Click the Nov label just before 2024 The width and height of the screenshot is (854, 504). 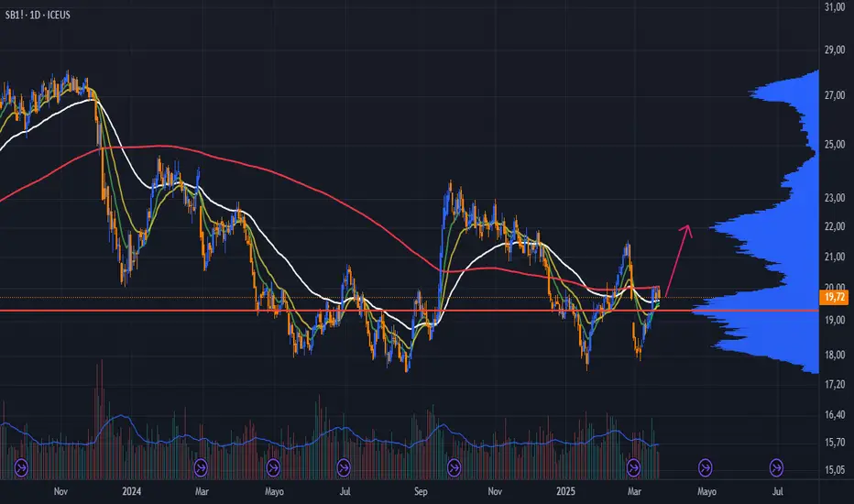tap(60, 491)
